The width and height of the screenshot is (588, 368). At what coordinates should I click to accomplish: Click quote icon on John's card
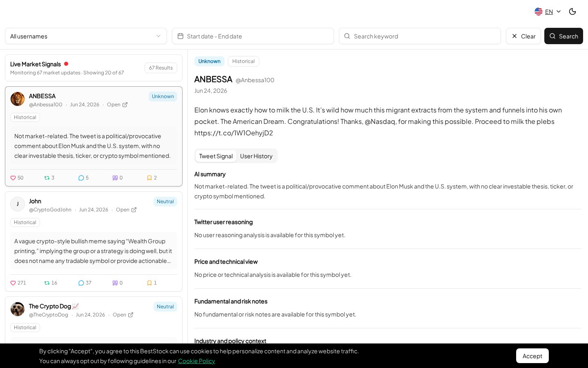pos(115,283)
